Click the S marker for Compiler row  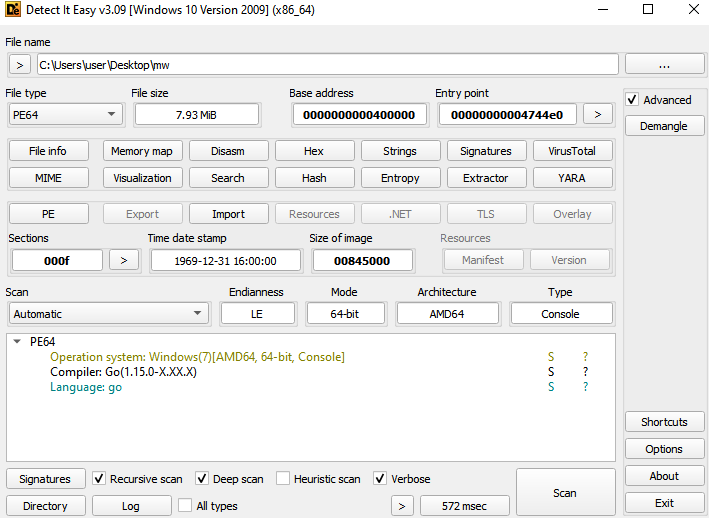click(551, 372)
